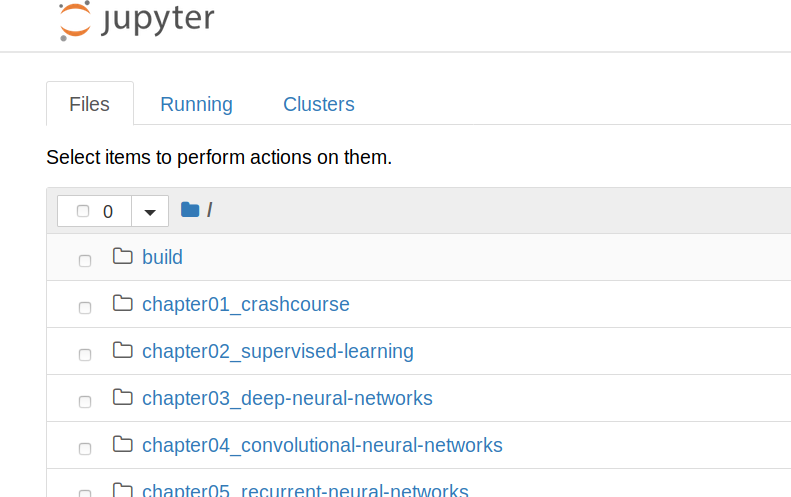
Task: Click the chapter02_supervised-learning folder icon
Action: [123, 350]
